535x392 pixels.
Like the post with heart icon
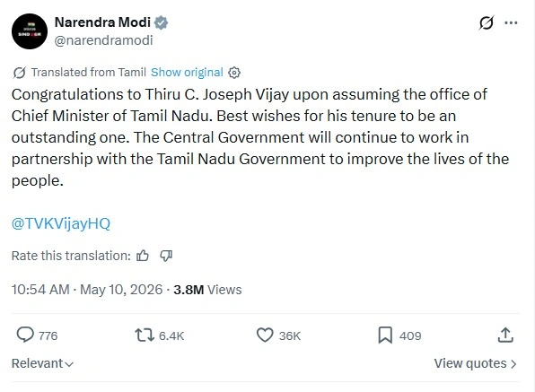[265, 335]
